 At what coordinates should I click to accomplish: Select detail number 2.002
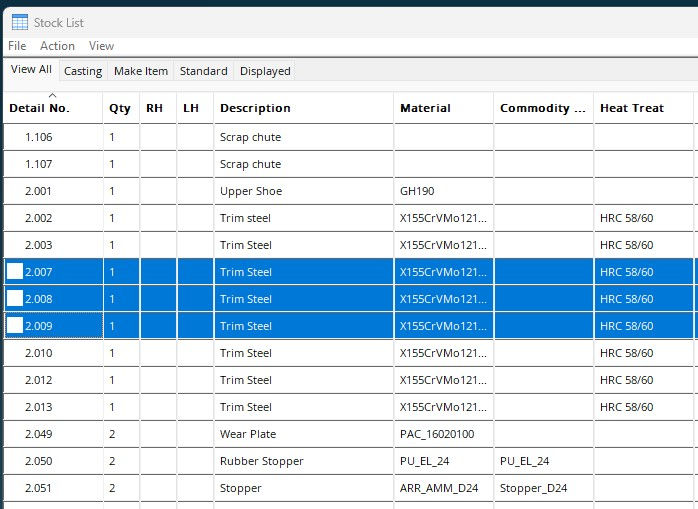pos(39,218)
